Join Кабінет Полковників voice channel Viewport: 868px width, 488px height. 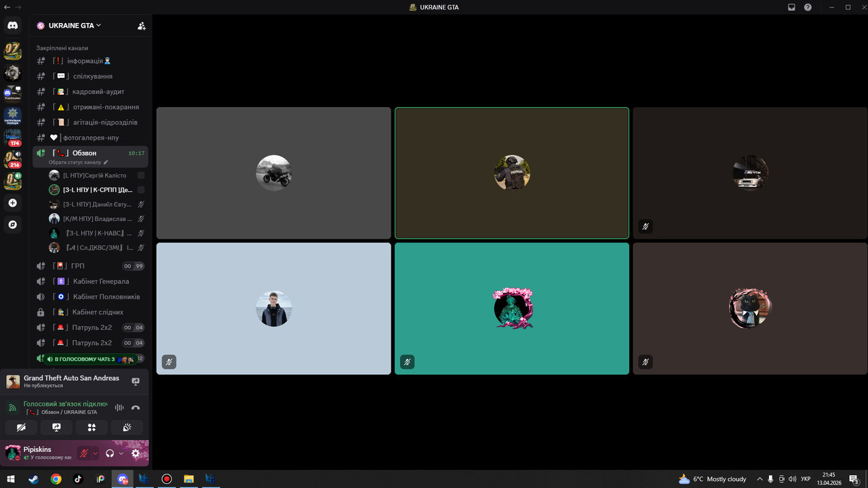(90, 297)
